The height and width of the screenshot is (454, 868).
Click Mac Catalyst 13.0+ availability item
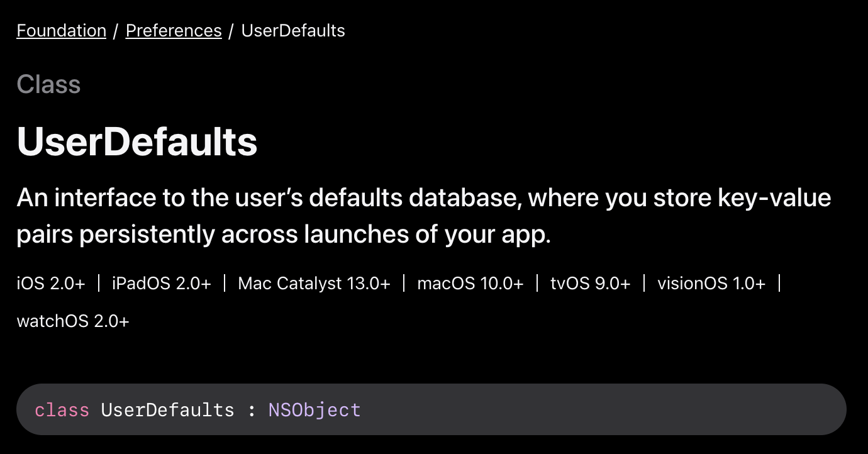(x=314, y=284)
